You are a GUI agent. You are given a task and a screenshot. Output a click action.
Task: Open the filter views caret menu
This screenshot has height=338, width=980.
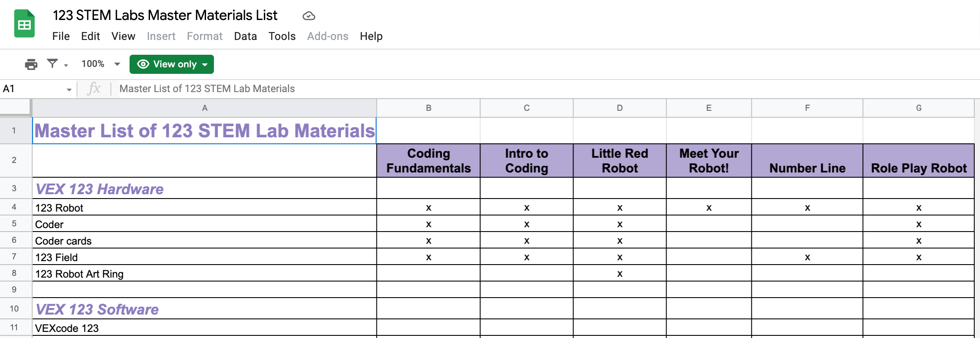(x=65, y=66)
